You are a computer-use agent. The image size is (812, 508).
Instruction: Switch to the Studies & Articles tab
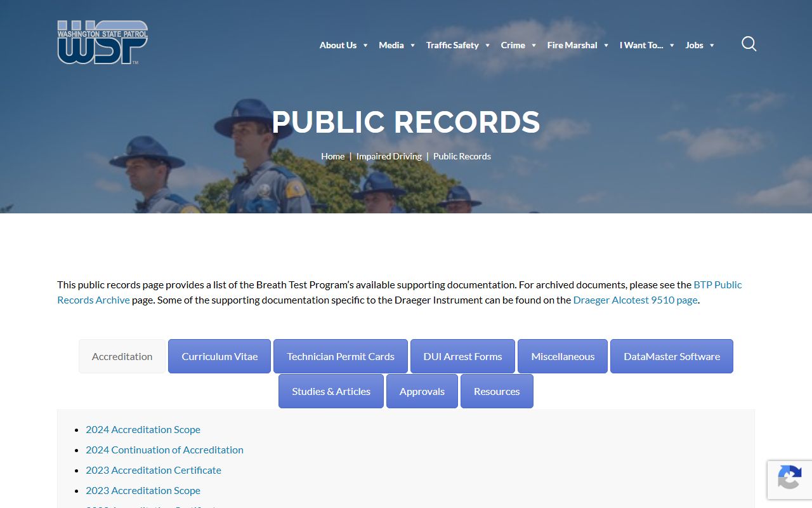331,391
